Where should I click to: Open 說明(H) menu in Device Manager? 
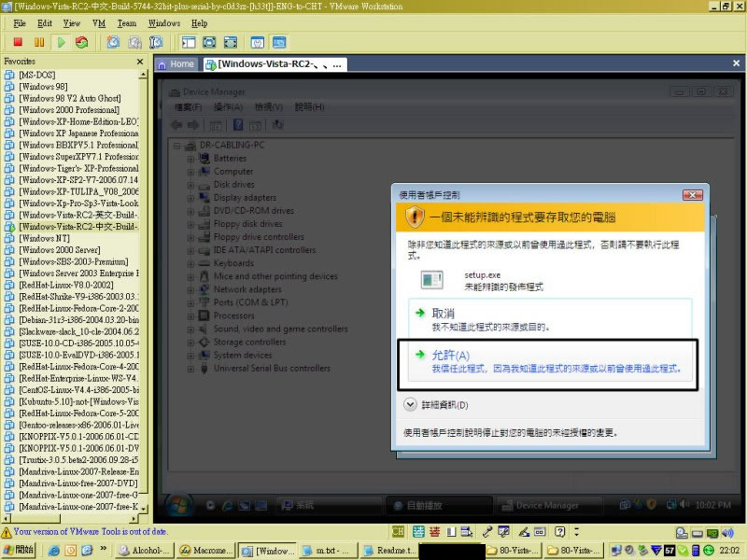[x=309, y=106]
